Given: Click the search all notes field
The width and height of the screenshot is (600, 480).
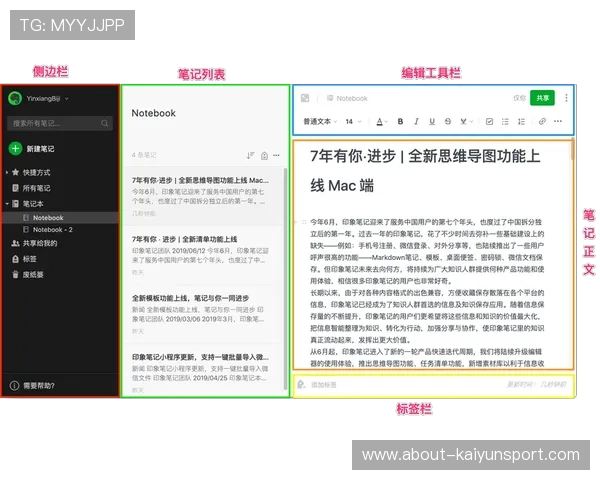Looking at the screenshot, I should (x=60, y=123).
